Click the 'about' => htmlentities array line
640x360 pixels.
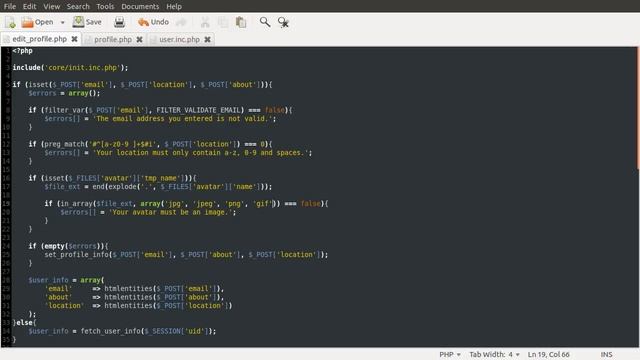pos(134,297)
